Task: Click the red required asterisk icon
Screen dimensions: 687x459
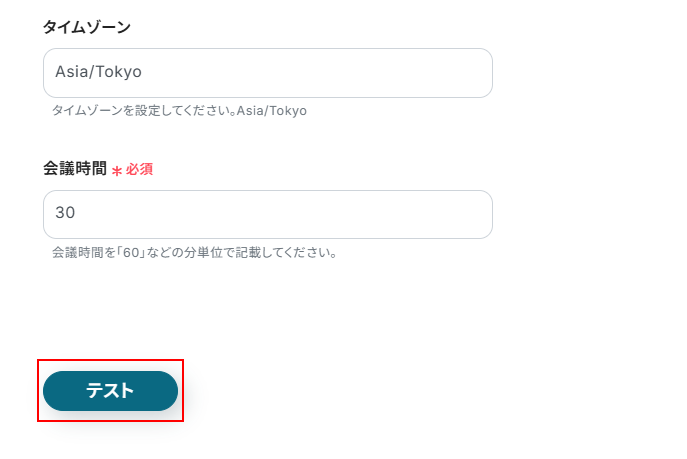Action: [x=117, y=171]
